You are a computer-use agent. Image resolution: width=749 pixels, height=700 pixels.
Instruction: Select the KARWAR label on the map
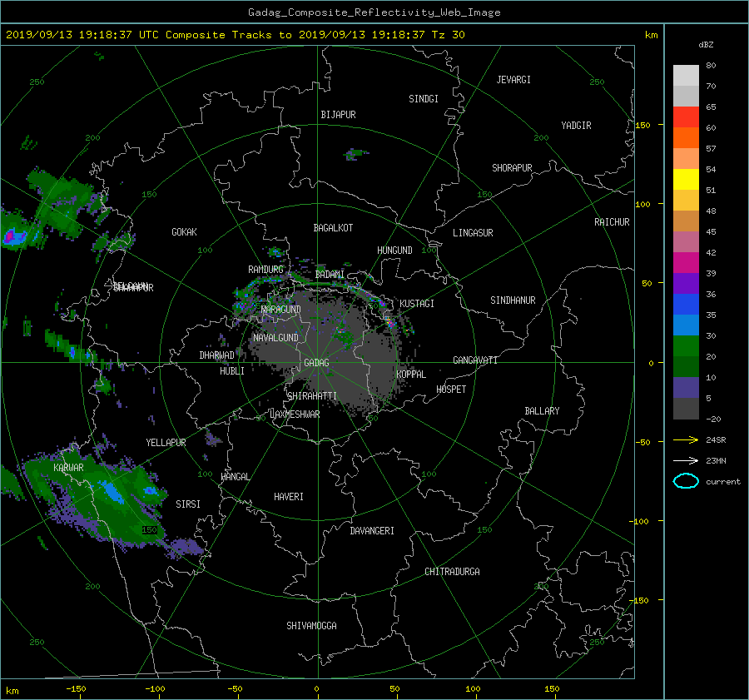(x=68, y=468)
